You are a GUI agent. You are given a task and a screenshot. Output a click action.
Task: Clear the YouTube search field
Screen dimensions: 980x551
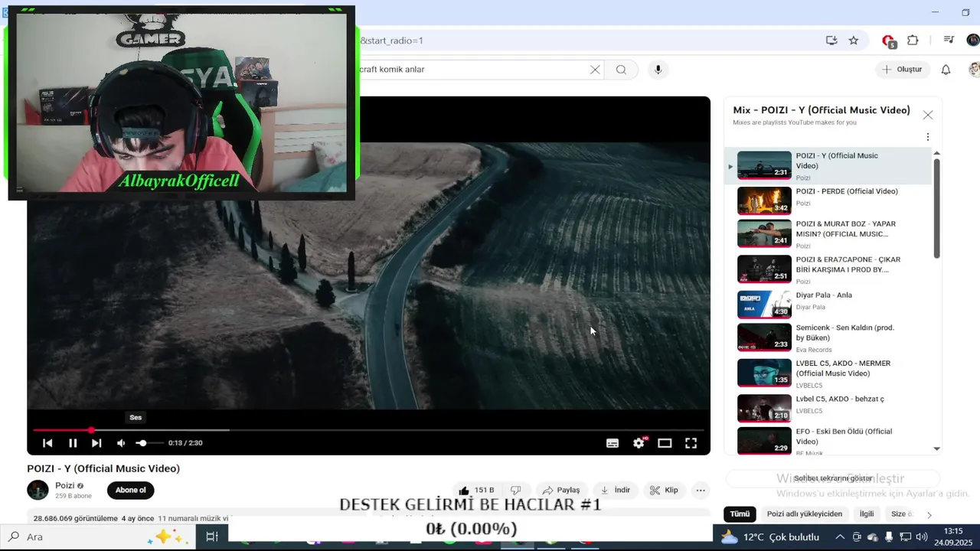(595, 70)
